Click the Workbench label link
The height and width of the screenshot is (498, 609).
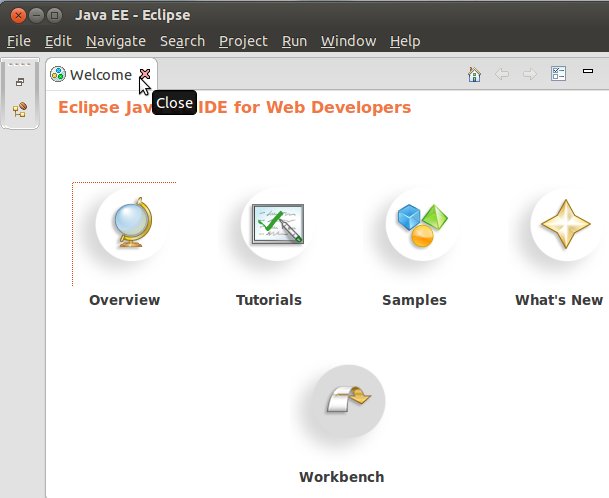tap(342, 477)
